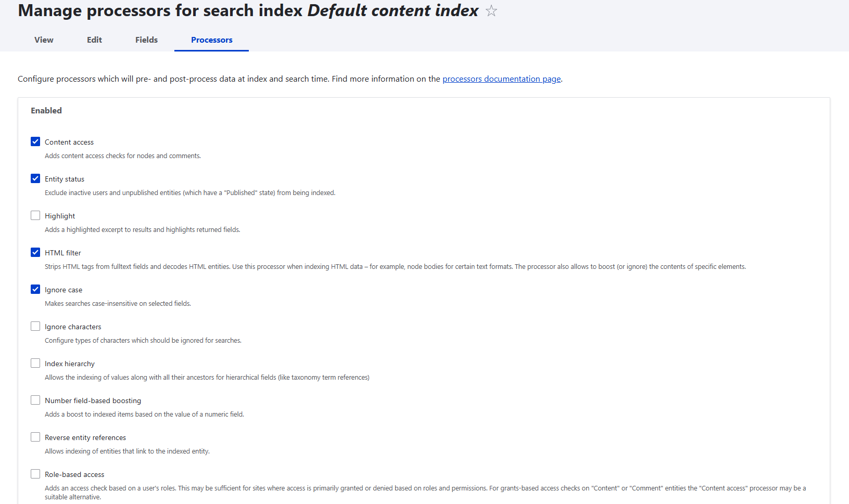The height and width of the screenshot is (504, 849).
Task: Switch to the View tab
Action: [x=43, y=40]
